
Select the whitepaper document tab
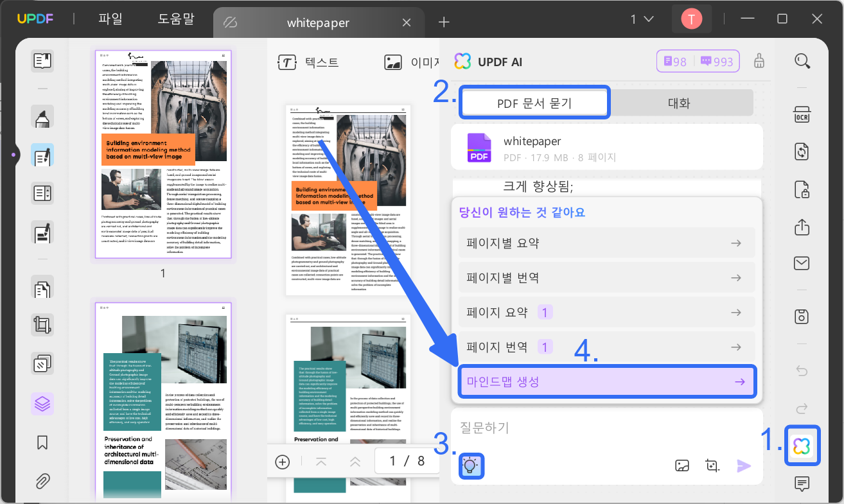click(318, 22)
